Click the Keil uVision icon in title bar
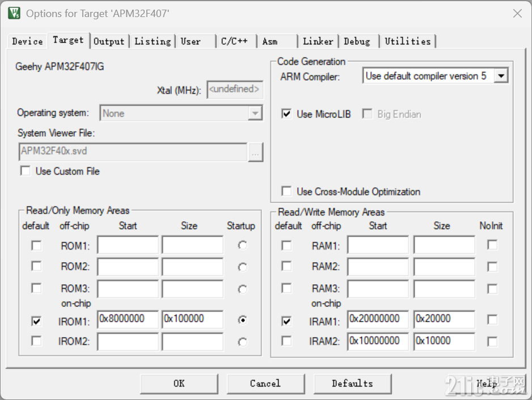Image resolution: width=532 pixels, height=400 pixels. point(14,13)
